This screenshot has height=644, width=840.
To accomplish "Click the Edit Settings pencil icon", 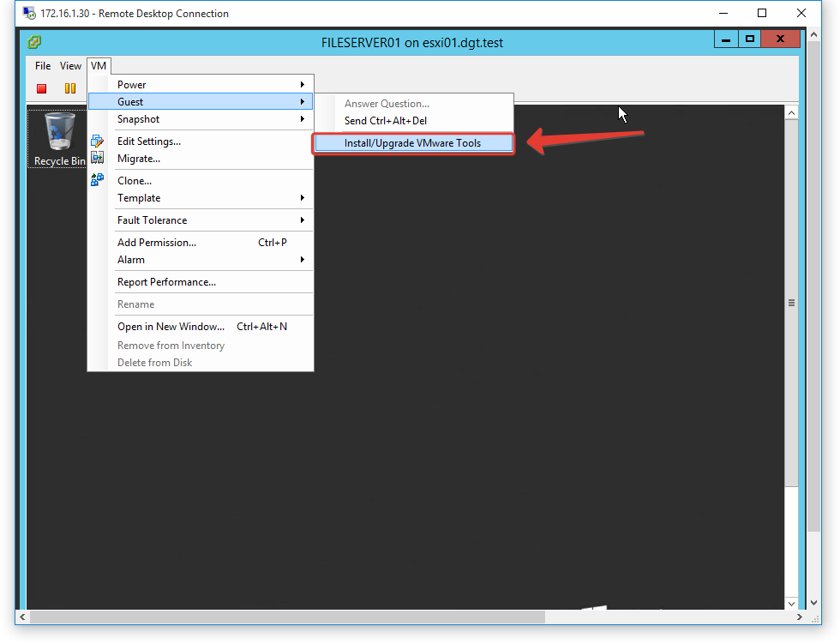I will 97,141.
